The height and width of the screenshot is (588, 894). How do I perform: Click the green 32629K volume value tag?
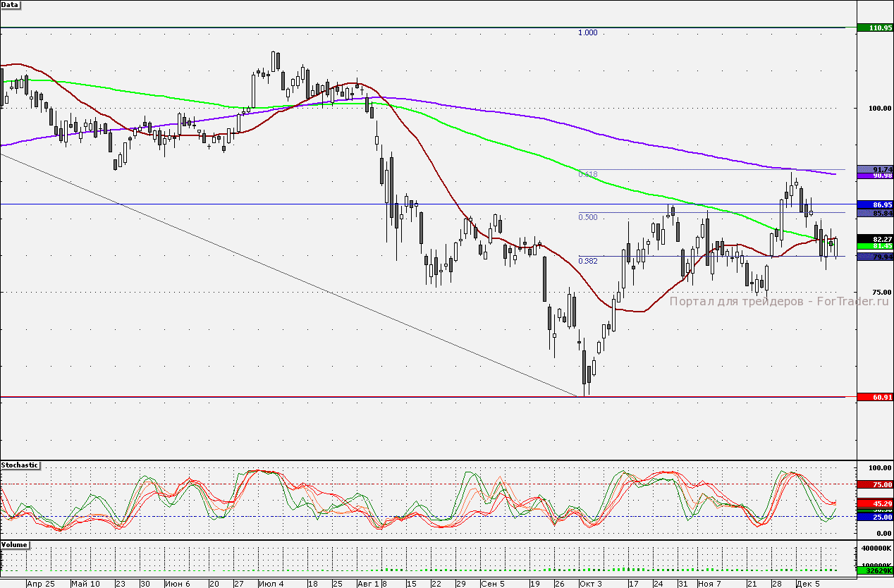click(875, 571)
